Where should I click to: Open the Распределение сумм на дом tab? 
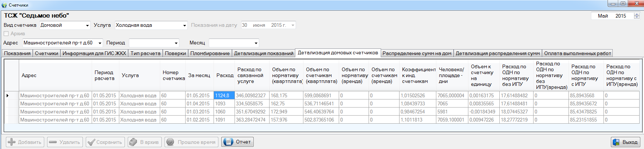tap(417, 54)
